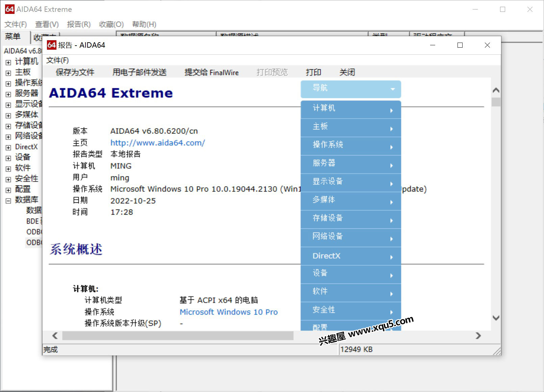Screen dimensions: 544x392
Task: Expand the 设备 tree node
Action: click(8, 158)
